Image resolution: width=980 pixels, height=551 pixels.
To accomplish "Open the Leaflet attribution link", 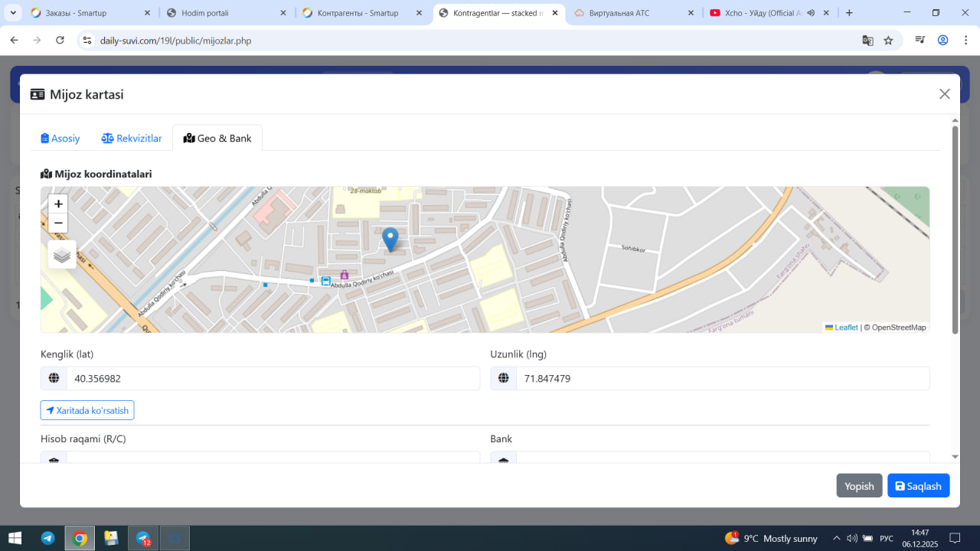I will click(x=846, y=328).
